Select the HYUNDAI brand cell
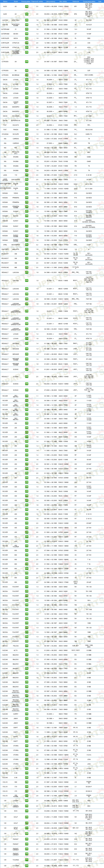 pyautogui.click(x=5, y=134)
